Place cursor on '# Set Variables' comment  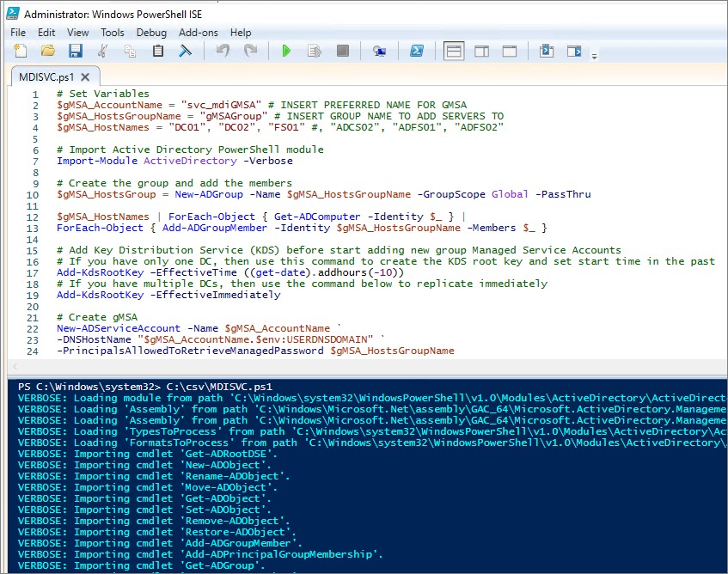[102, 94]
